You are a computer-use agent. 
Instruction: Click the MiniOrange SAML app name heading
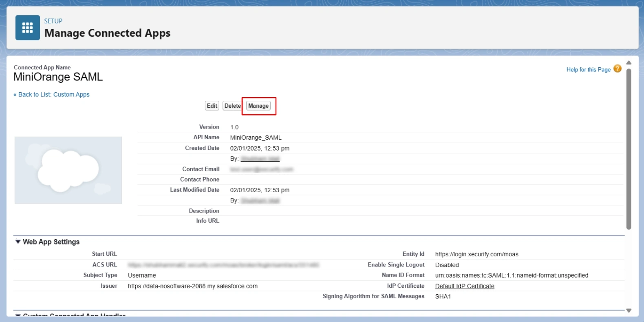click(58, 77)
